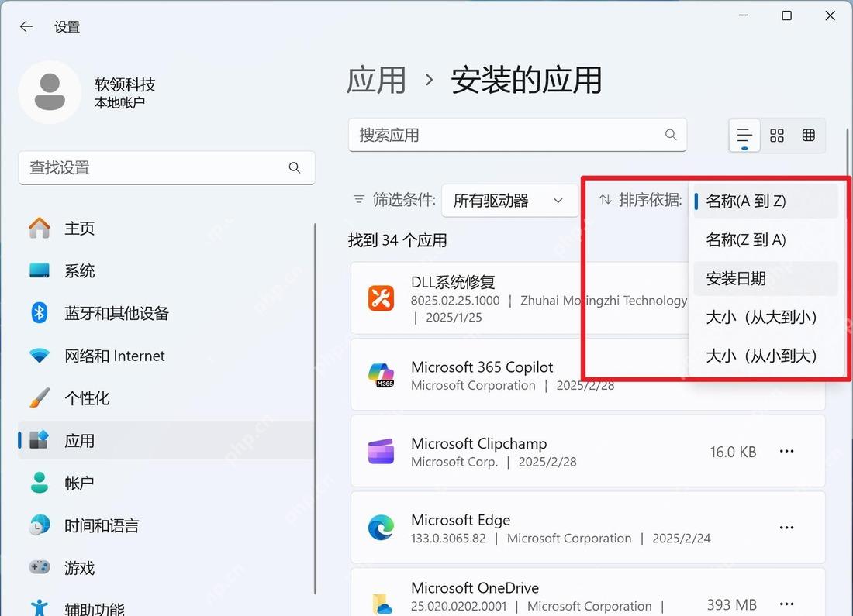Click the Bluetooth icon in sidebar
Viewport: 853px width, 616px height.
(40, 312)
